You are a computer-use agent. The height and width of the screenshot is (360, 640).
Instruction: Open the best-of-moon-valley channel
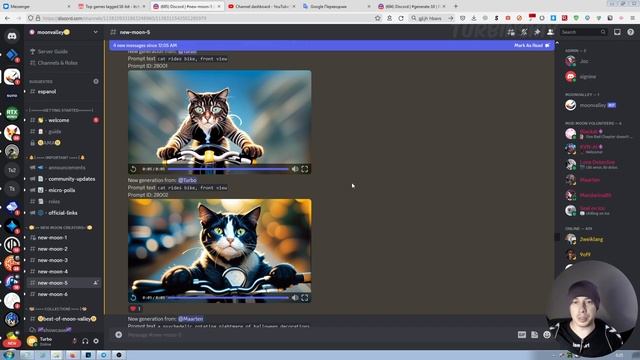67,318
